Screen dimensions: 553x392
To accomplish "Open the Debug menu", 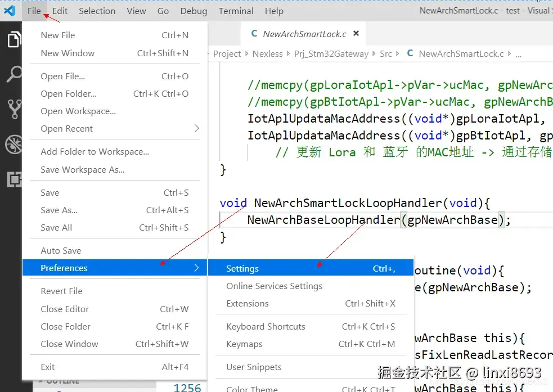I will (194, 11).
